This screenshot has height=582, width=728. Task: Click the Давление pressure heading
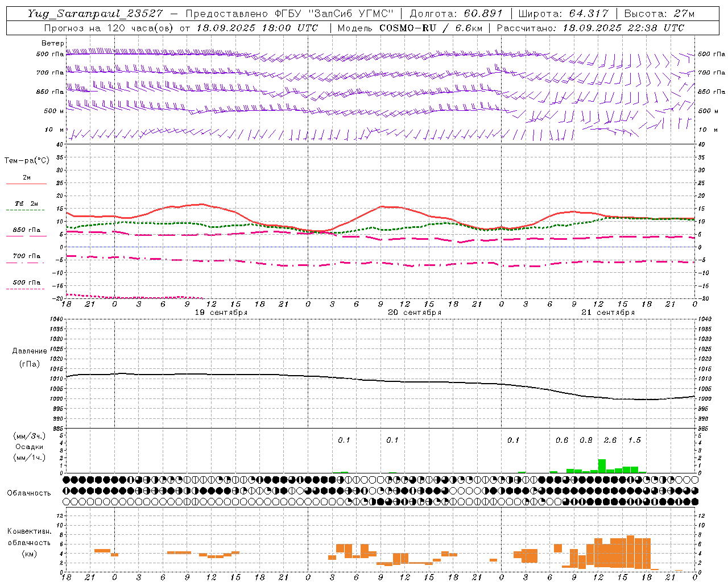tap(30, 351)
